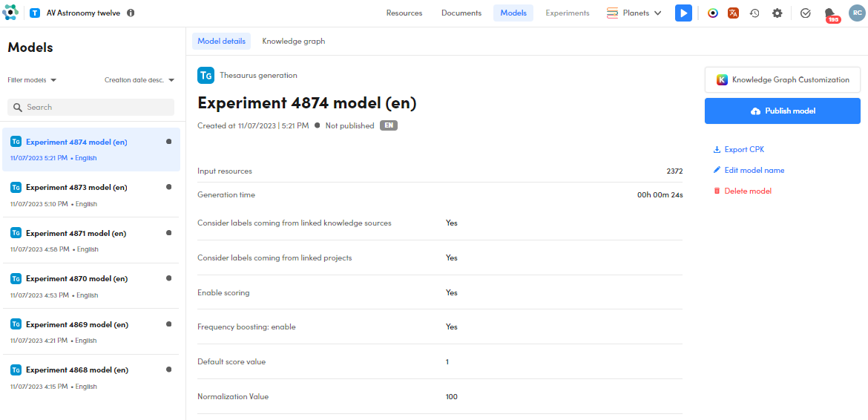Screen dimensions: 868x420
Task: Open the notifications bell with 195 badge
Action: coord(830,13)
